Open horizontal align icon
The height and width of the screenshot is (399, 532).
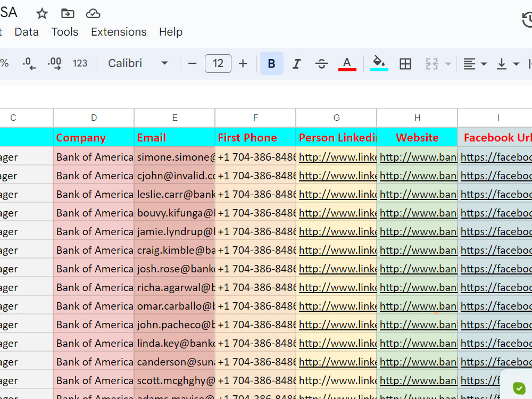469,63
